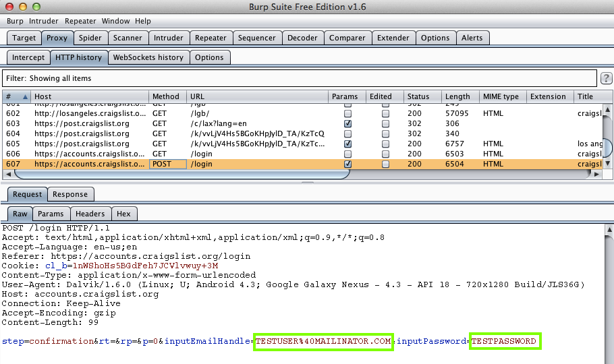This screenshot has height=364, width=614.
Task: Switch to the Response tab
Action: 70,194
